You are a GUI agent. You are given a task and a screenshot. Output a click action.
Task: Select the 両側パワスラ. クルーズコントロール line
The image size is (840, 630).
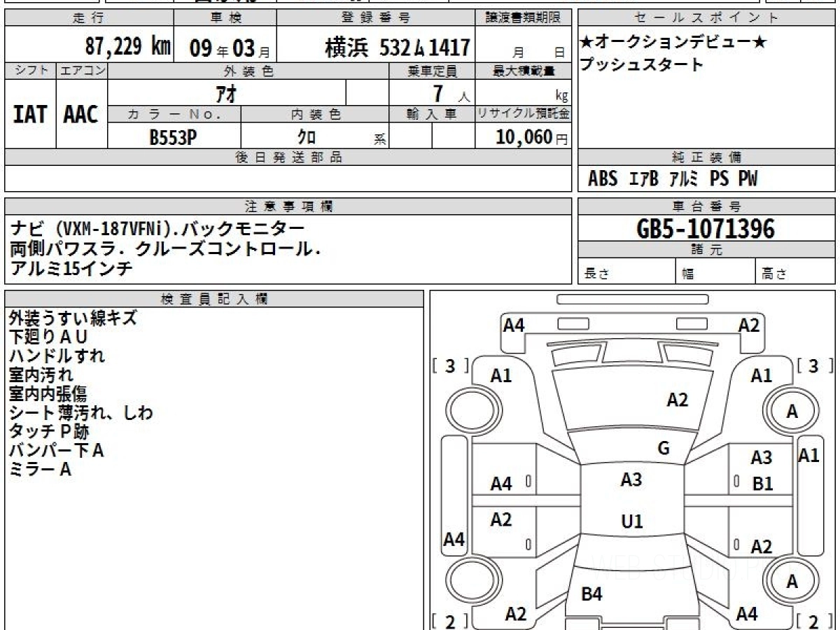pyautogui.click(x=166, y=248)
